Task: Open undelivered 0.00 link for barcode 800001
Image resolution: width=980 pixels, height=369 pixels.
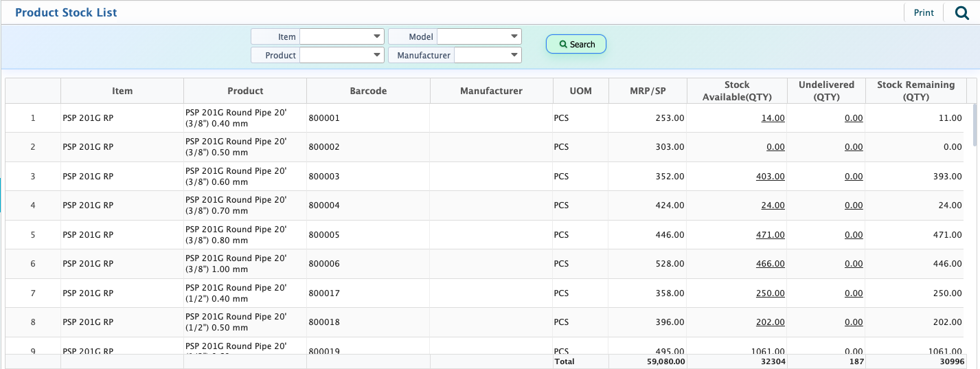Action: [854, 118]
